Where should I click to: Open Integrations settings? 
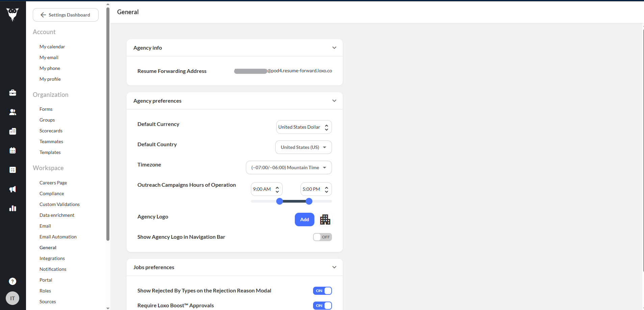[x=52, y=258]
